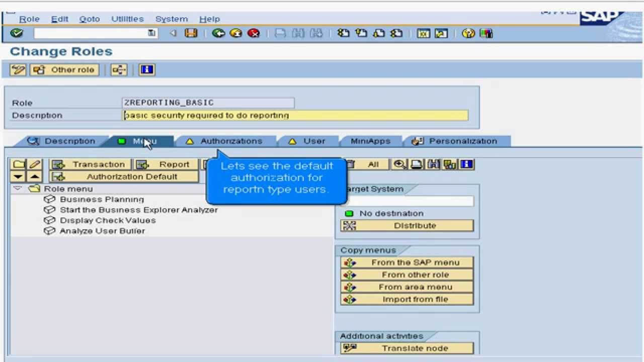Open the Help menu
The image size is (644, 362).
[209, 19]
